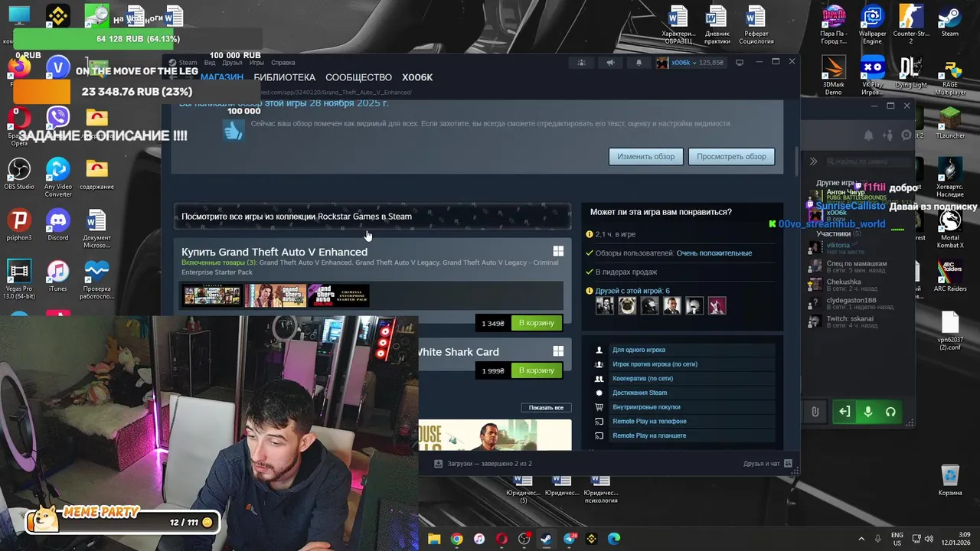Click friends list notification bell icon

click(868, 135)
